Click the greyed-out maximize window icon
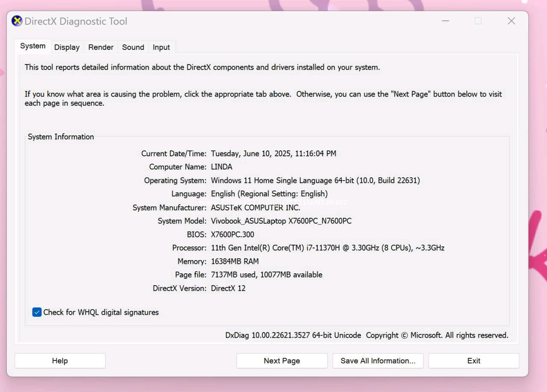 pos(478,21)
